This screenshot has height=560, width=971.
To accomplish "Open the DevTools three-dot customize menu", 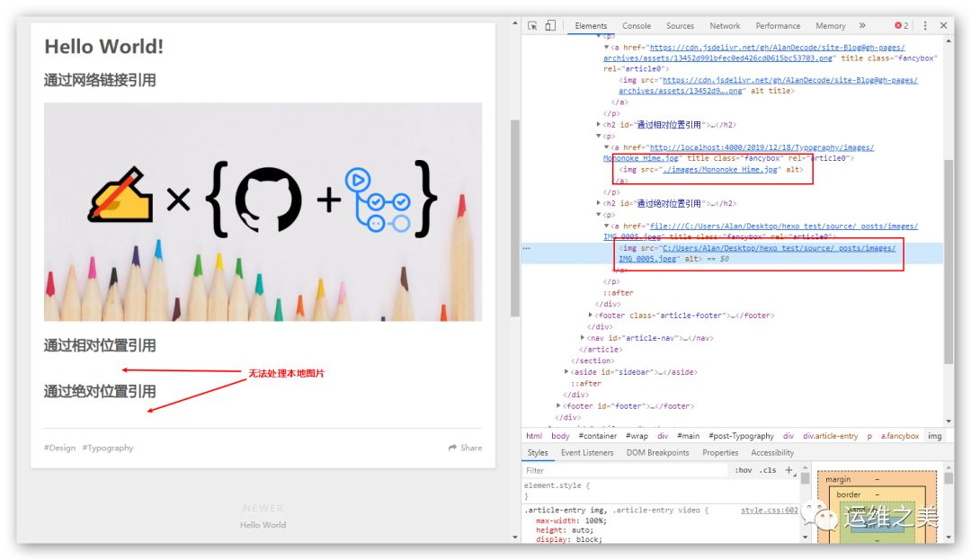I will [x=925, y=25].
